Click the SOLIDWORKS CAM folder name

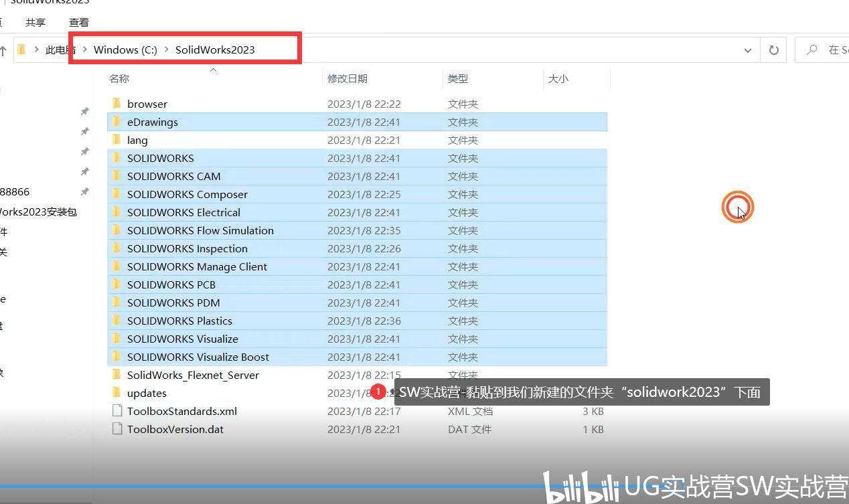[x=174, y=176]
